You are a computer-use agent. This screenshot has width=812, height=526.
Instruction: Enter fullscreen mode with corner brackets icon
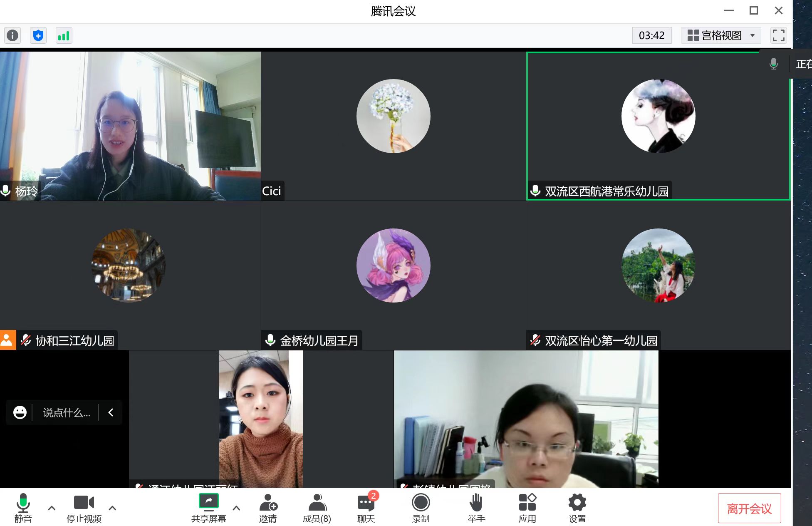pos(778,35)
